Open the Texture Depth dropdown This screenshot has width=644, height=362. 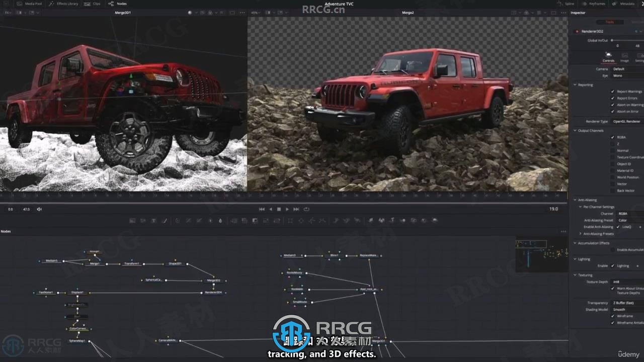click(627, 282)
